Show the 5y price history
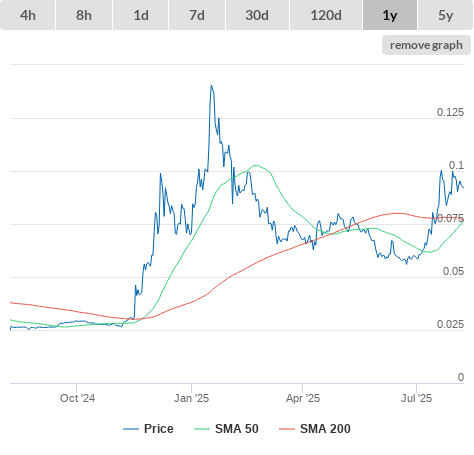 pos(446,15)
